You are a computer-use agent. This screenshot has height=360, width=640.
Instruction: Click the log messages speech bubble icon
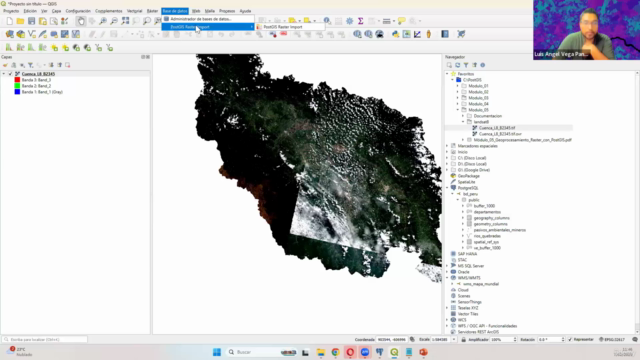(635, 340)
